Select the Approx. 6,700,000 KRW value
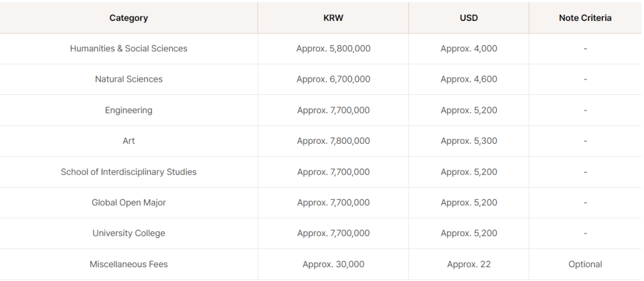This screenshot has width=644, height=281. pos(333,79)
